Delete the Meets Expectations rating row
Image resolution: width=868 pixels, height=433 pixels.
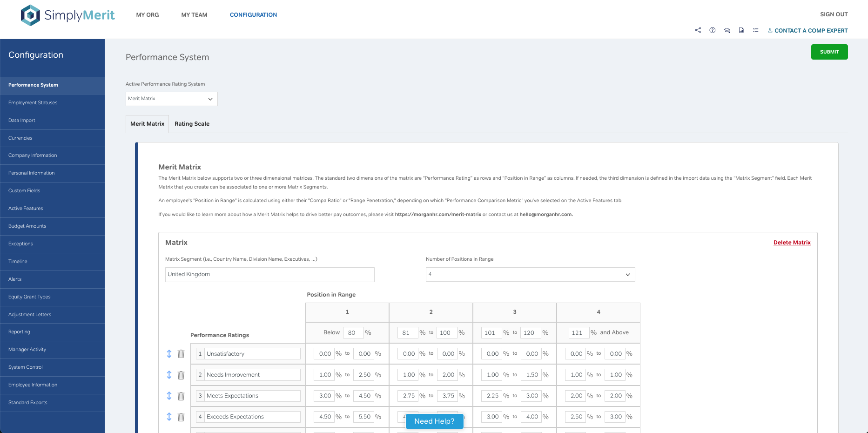(x=181, y=396)
